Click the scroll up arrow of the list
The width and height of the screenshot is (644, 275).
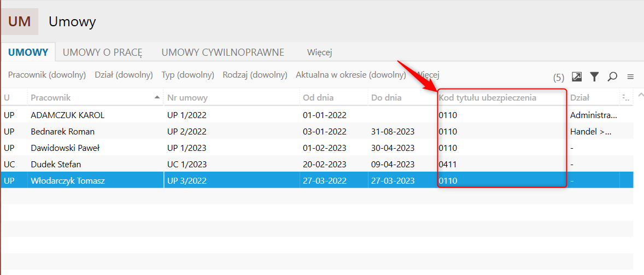click(x=640, y=96)
